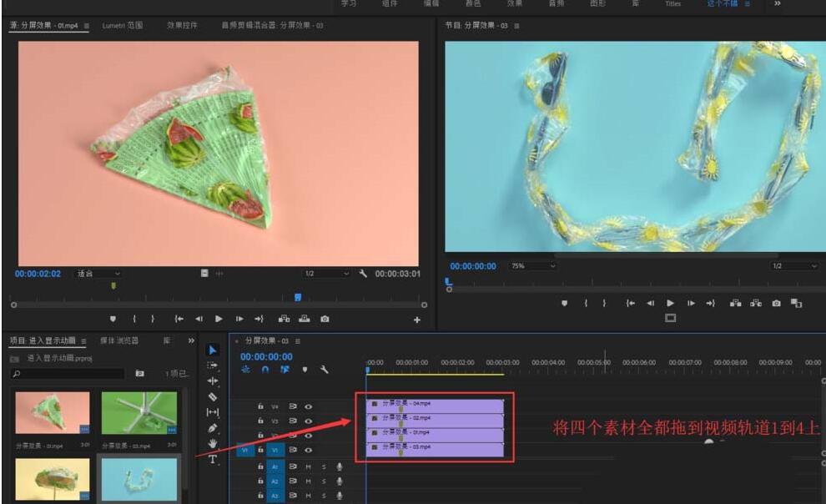Toggle track output visibility for track V1
This screenshot has height=504, width=826.
[x=309, y=450]
